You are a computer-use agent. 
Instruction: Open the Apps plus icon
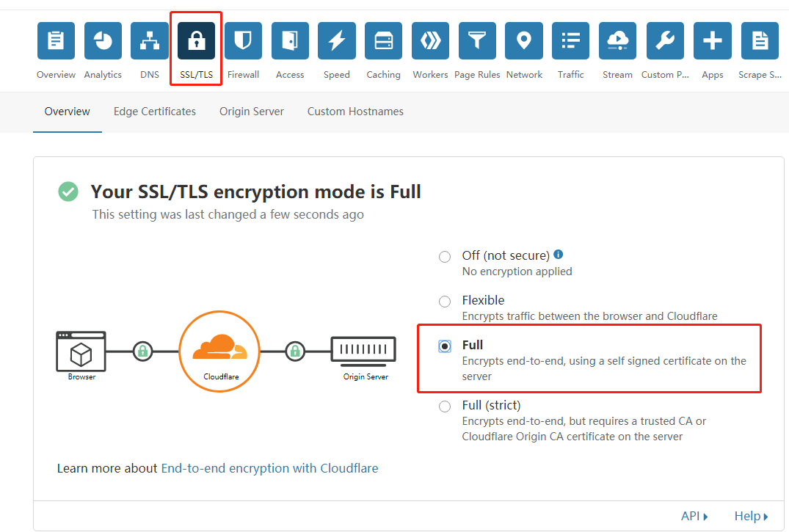click(x=713, y=40)
